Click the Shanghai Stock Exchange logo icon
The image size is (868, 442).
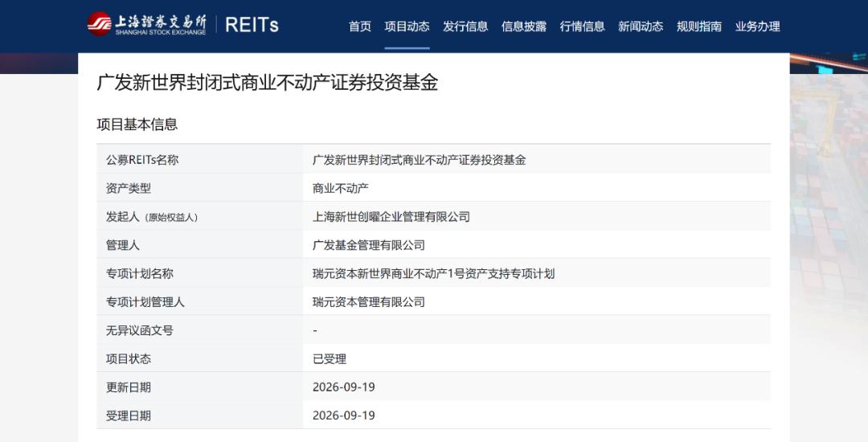pyautogui.click(x=99, y=24)
